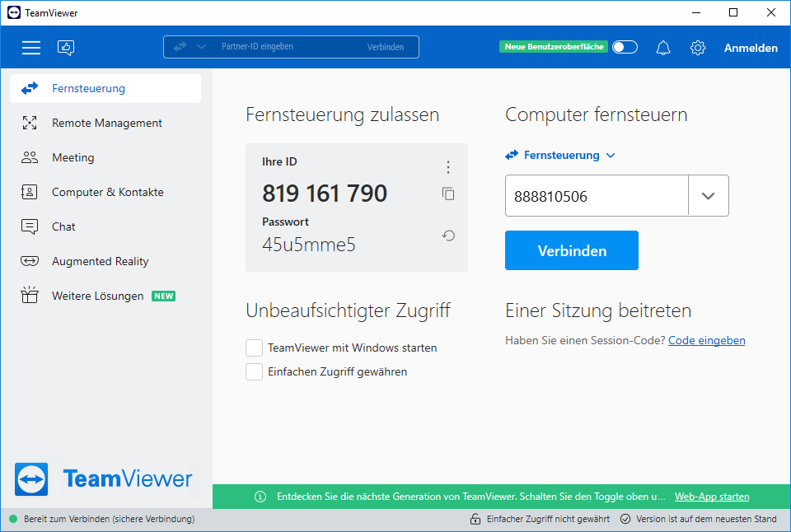
Task: Click the unlocked padlock status icon
Action: click(x=475, y=519)
